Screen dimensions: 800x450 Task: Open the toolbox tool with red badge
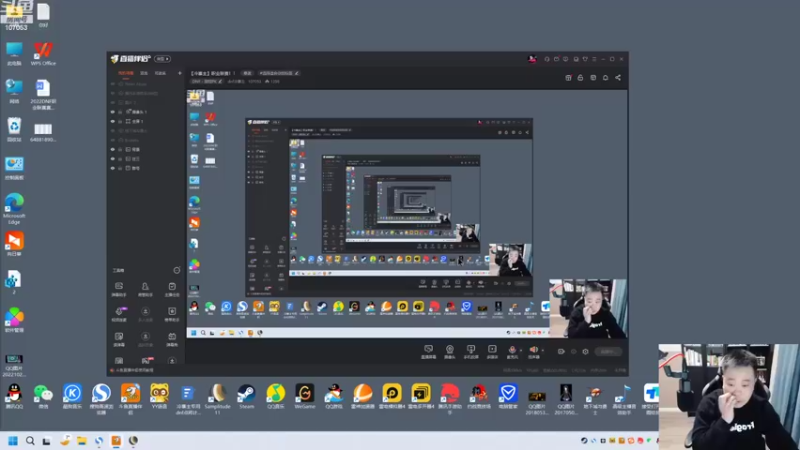(147, 361)
